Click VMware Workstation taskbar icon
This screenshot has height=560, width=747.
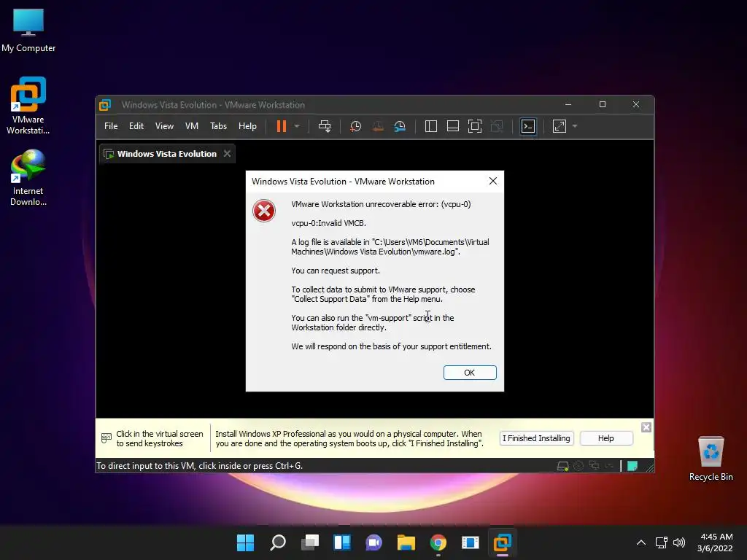[502, 542]
